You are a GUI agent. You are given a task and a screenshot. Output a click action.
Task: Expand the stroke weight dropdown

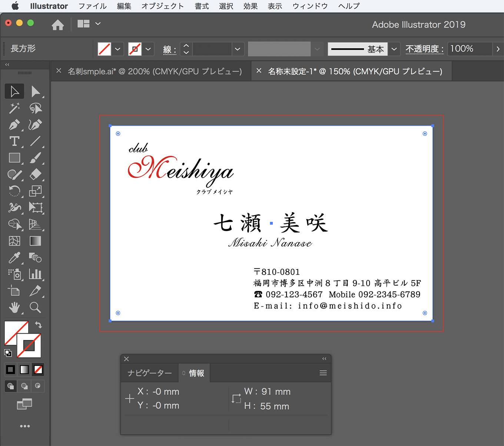237,49
